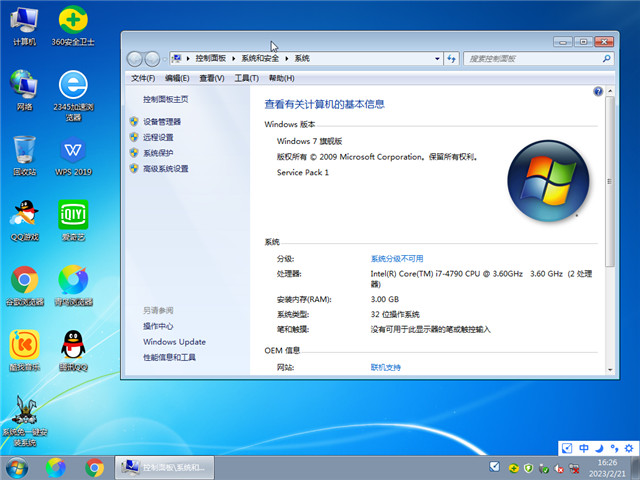Click the scrollbar up arrow
640x480 pixels.
[610, 91]
